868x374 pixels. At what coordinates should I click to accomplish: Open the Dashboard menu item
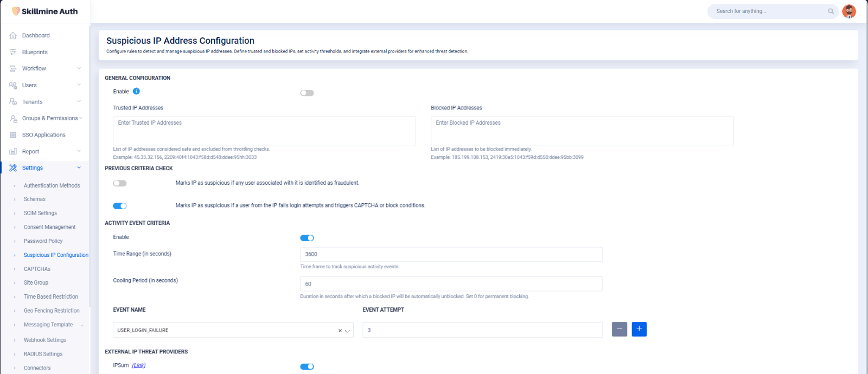tap(36, 35)
